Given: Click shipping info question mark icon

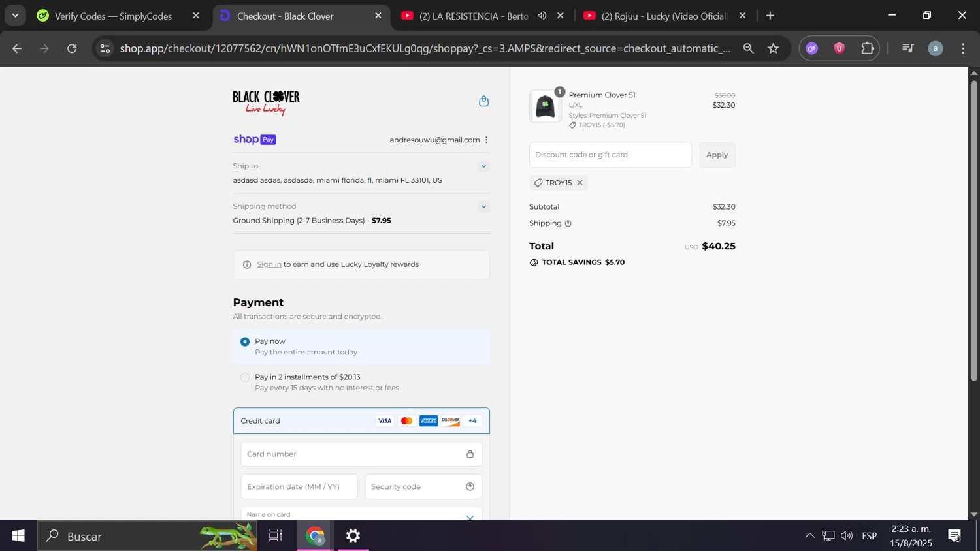Looking at the screenshot, I should 568,223.
